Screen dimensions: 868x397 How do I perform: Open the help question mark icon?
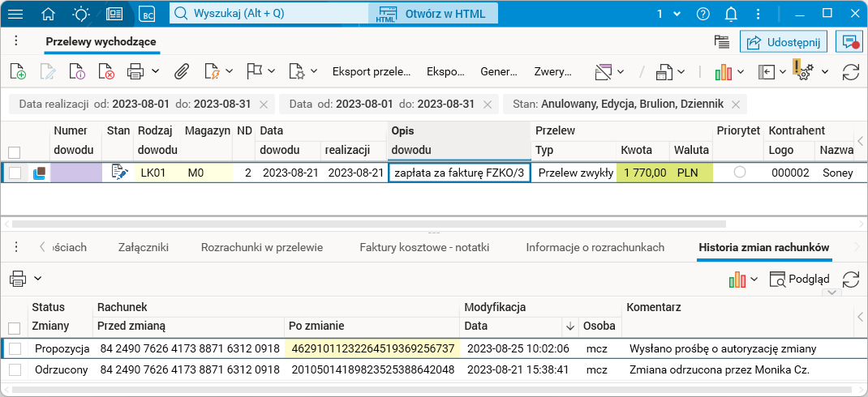pos(703,14)
